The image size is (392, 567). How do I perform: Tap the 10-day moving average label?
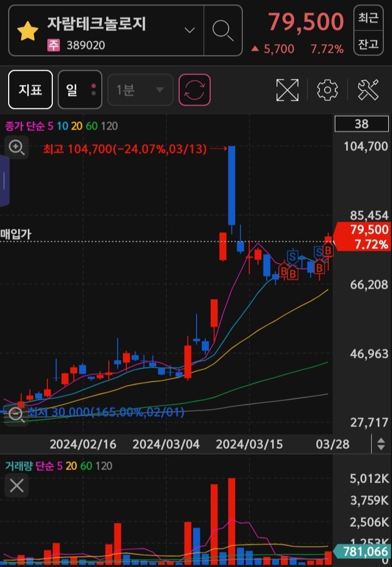tap(62, 126)
